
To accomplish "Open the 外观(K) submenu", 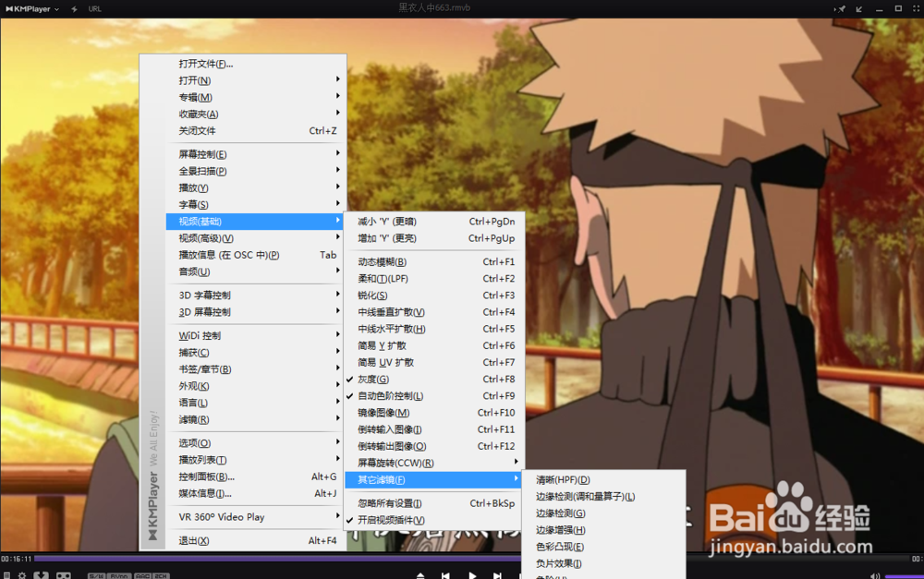I will (256, 386).
